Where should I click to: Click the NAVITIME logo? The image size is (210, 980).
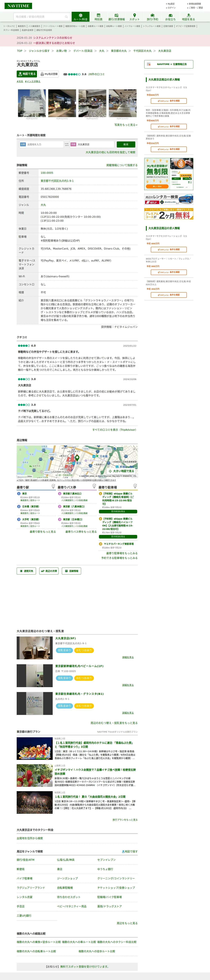[x=18, y=6]
